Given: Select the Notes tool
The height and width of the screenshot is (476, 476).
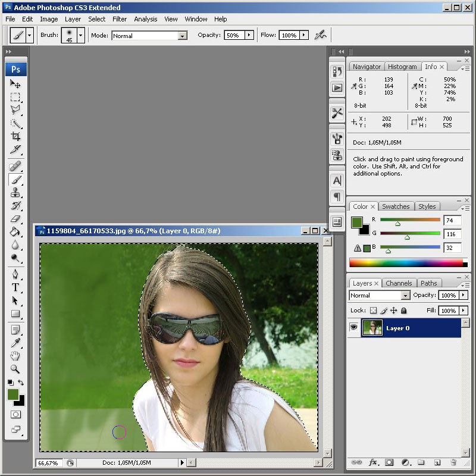Looking at the screenshot, I should tap(15, 330).
